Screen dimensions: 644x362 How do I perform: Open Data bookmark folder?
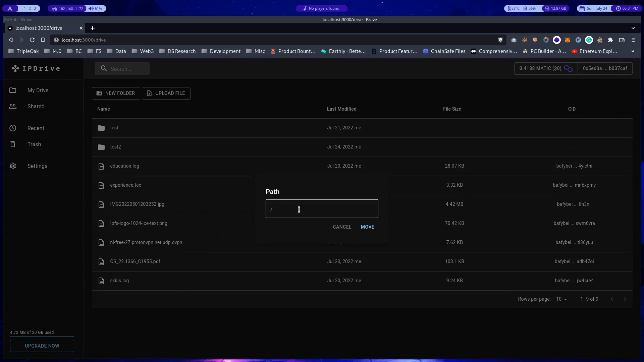click(116, 51)
